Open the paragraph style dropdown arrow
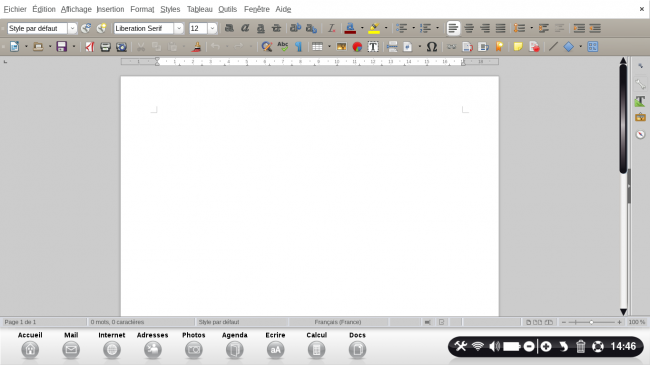 coord(72,28)
